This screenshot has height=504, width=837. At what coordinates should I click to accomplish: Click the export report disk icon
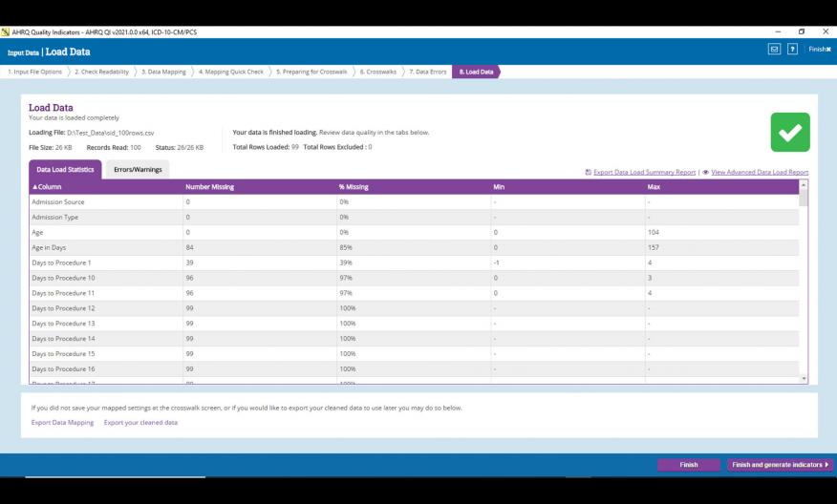[589, 172]
